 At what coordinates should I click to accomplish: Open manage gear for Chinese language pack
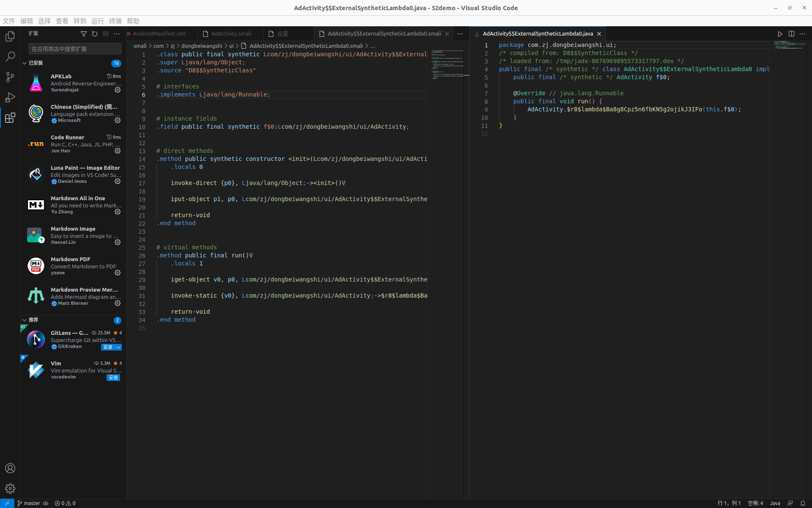tap(118, 120)
